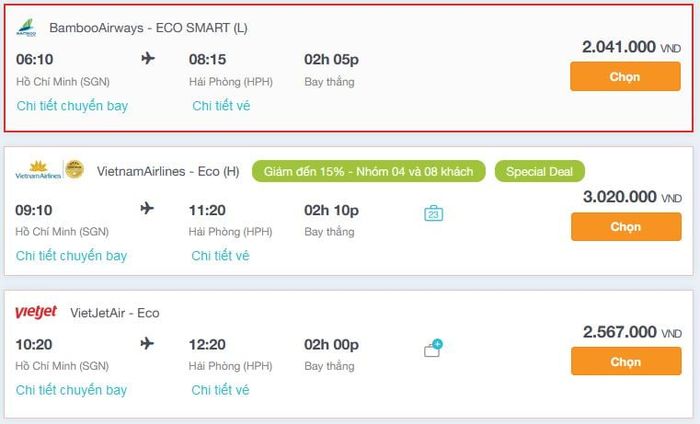Click airplane icon on the 06:10 Bamboo flight
The image size is (700, 424).
click(148, 58)
